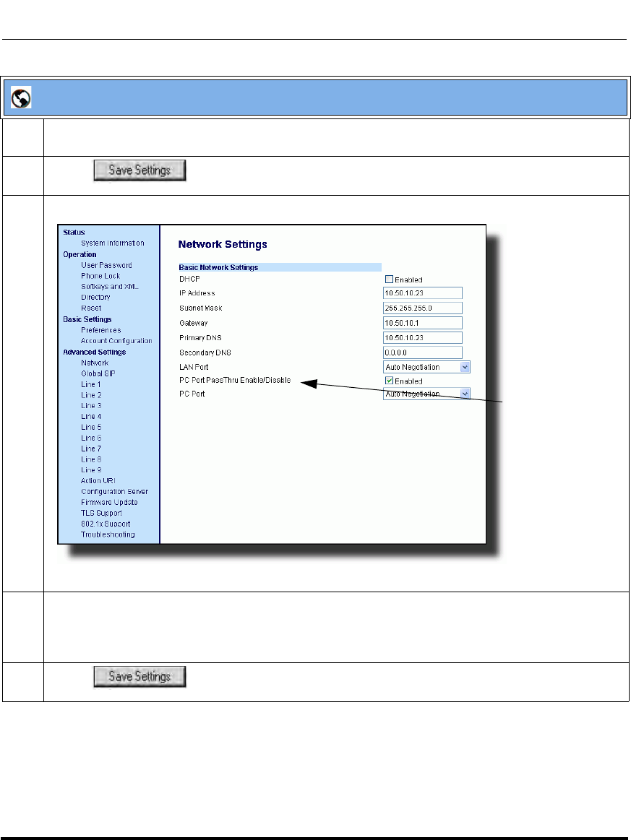Open TLS Support page

coord(101,513)
